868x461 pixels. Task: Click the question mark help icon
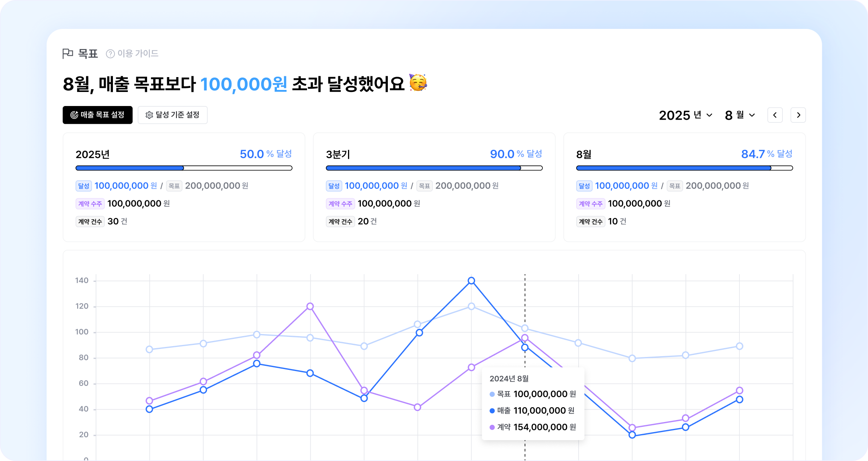point(110,54)
